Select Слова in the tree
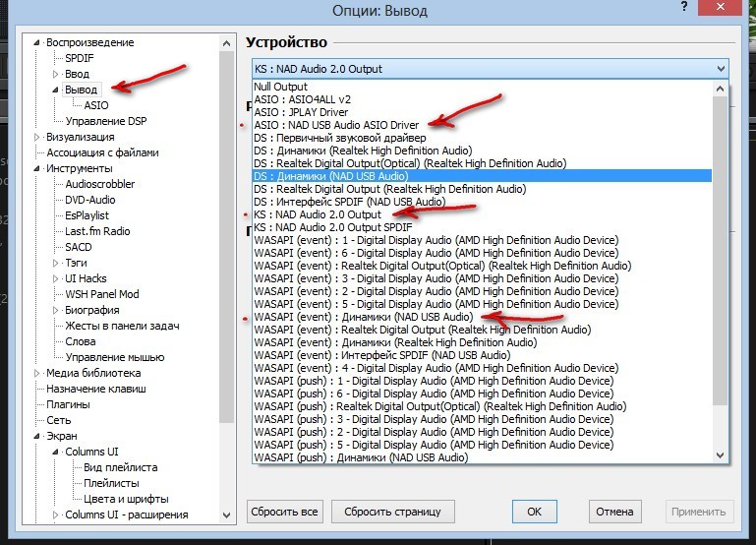Viewport: 756px width, 545px height. click(x=80, y=341)
